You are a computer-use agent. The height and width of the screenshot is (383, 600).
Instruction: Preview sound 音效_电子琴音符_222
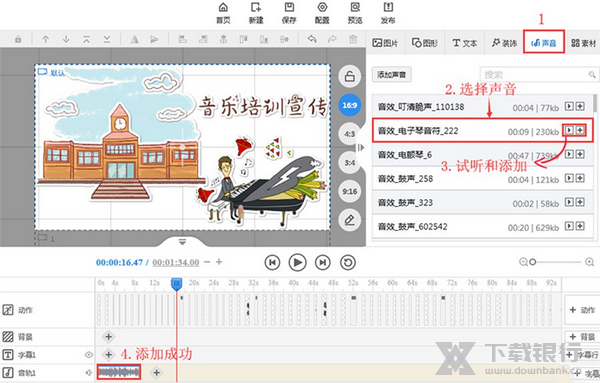click(569, 130)
